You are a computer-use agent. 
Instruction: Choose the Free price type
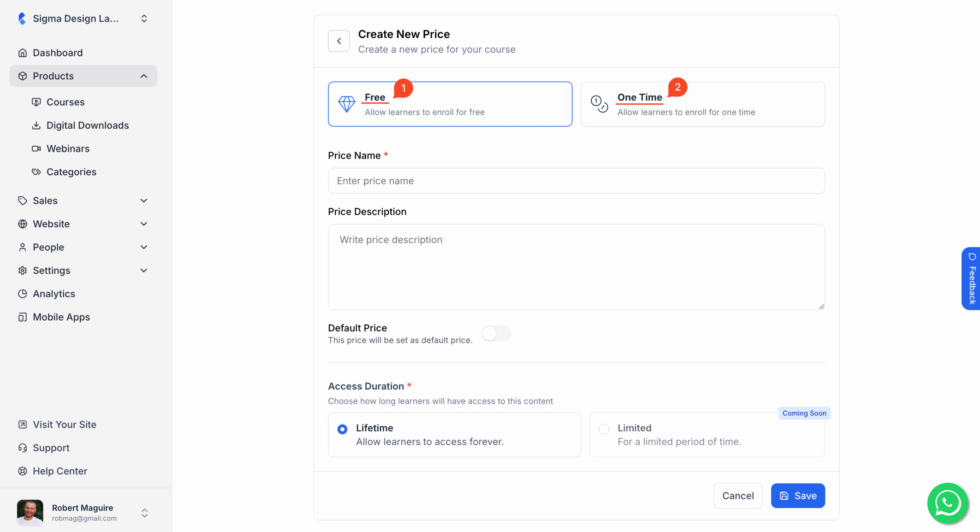click(x=450, y=104)
